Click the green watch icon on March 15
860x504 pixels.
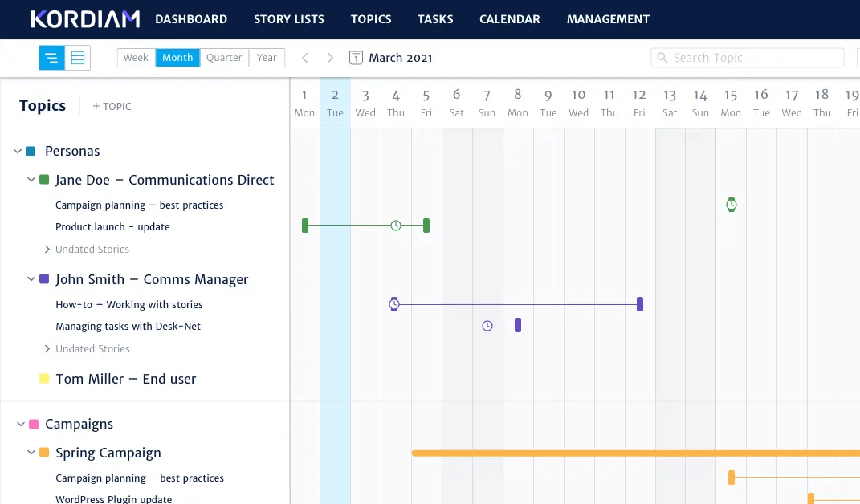tap(731, 205)
